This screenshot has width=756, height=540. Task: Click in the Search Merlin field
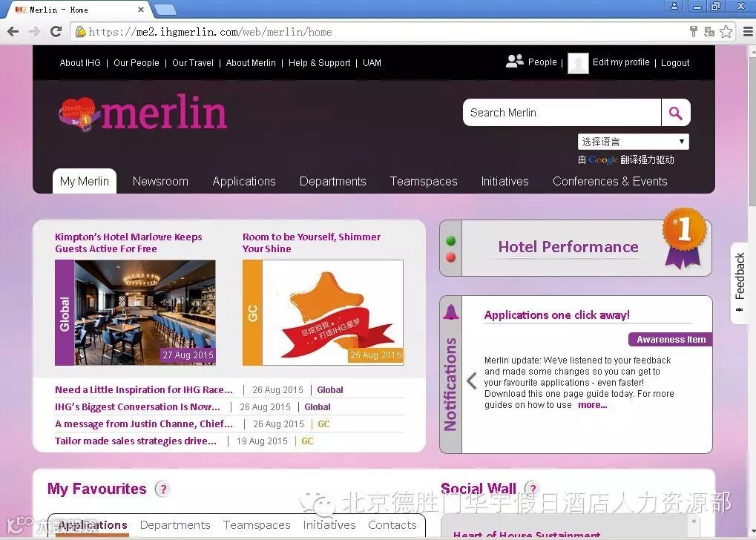pos(562,113)
